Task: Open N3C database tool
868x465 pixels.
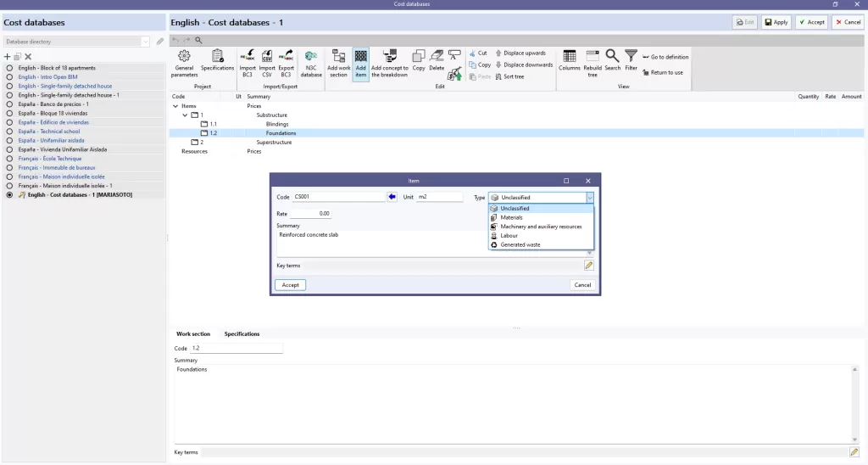Action: point(311,63)
